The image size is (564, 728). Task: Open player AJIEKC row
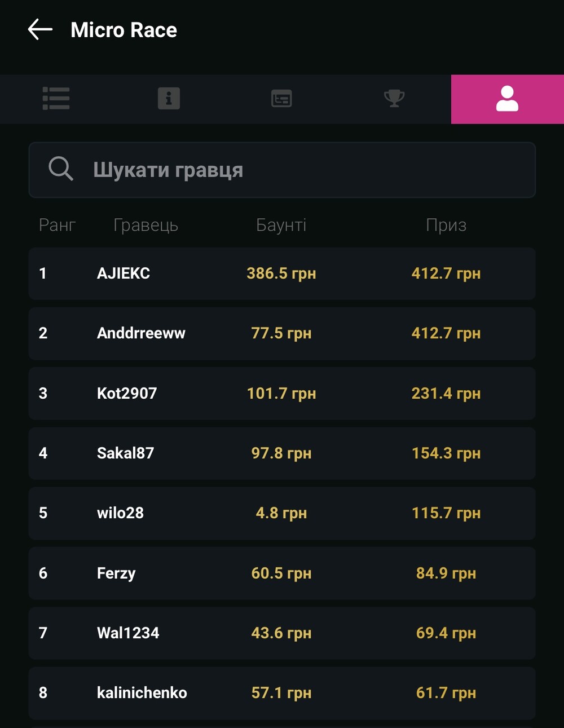282,273
